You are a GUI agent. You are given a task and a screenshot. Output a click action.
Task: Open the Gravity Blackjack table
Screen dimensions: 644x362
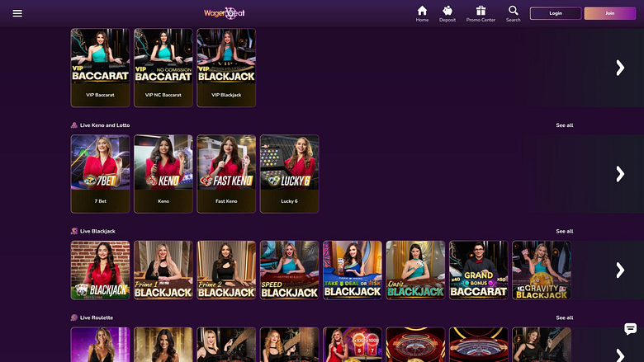pos(542,270)
